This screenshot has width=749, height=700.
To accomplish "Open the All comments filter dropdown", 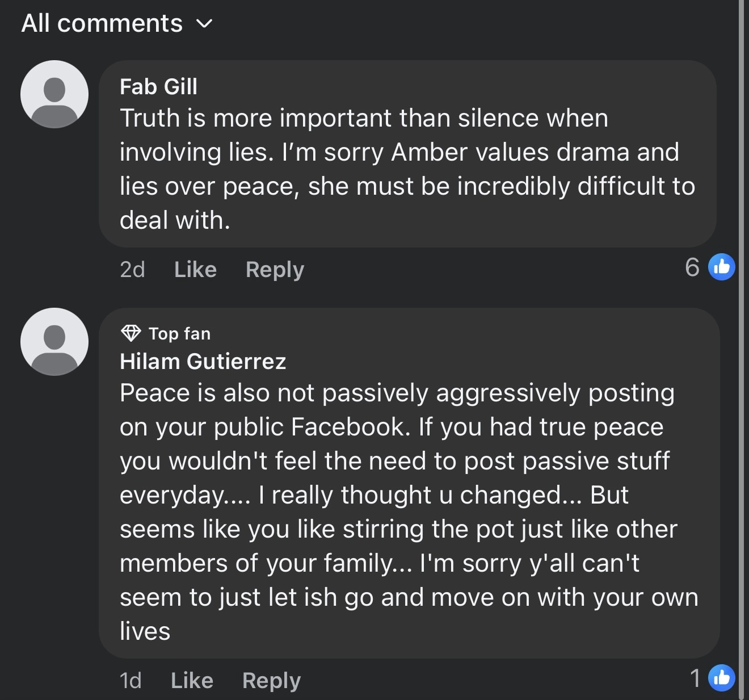I will (102, 24).
